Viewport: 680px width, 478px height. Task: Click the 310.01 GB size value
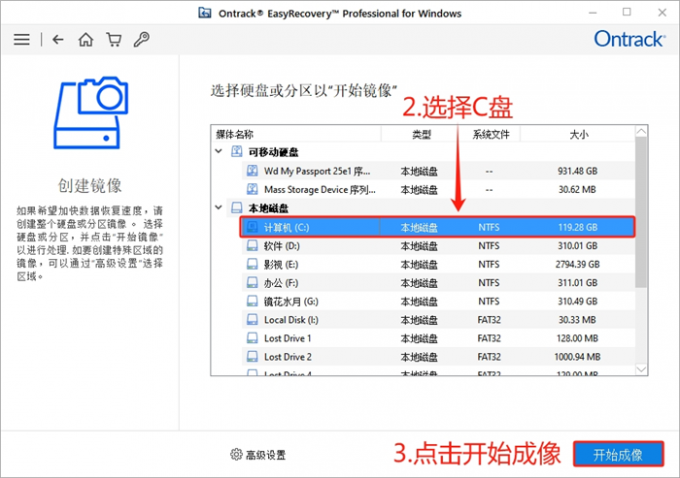[577, 246]
